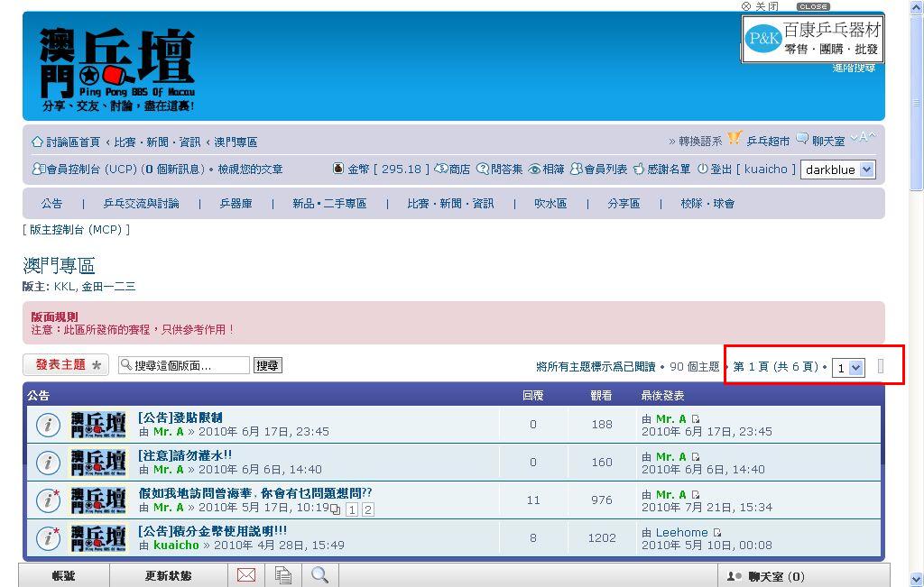Mark all topics read via 將所有主題標示為已閱讀
Image resolution: width=924 pixels, height=587 pixels.
(596, 367)
